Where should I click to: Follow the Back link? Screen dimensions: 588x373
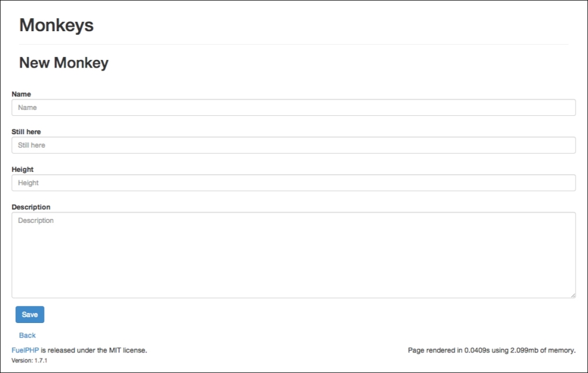coord(27,335)
